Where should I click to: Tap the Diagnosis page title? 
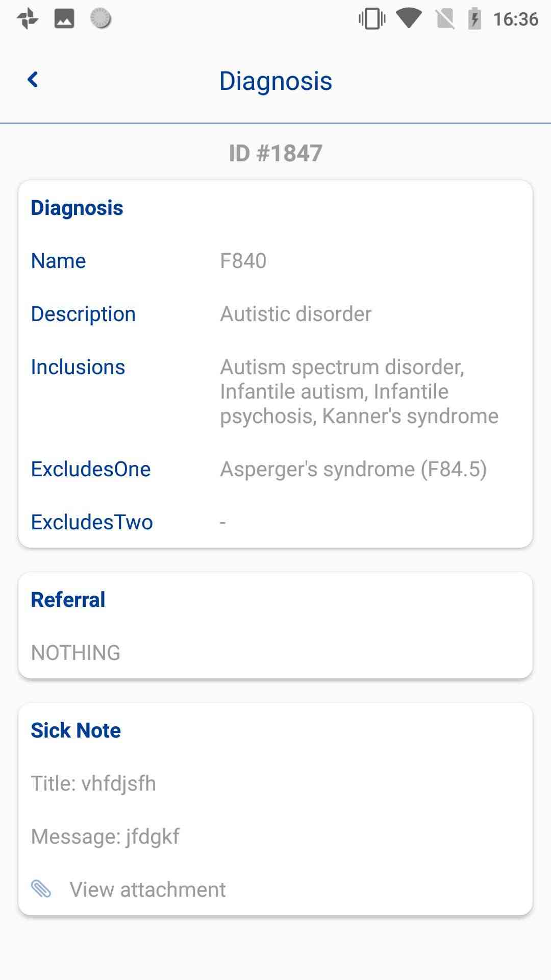pyautogui.click(x=275, y=81)
